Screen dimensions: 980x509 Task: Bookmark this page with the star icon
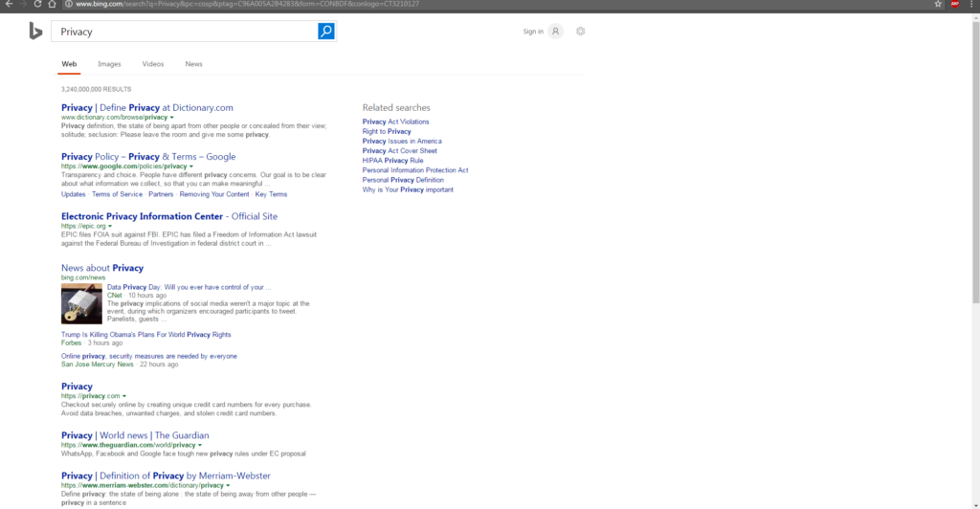[938, 4]
